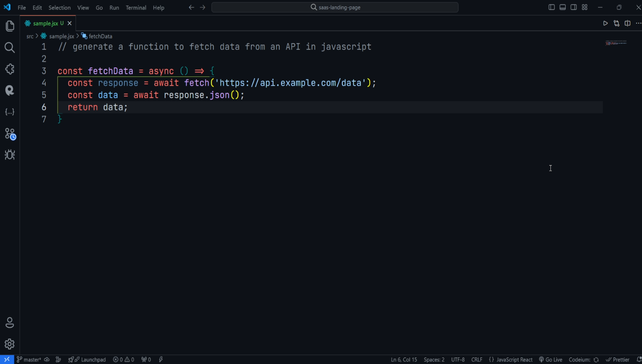The height and width of the screenshot is (364, 642).
Task: Open the Extensions view in activity bar
Action: tap(10, 69)
